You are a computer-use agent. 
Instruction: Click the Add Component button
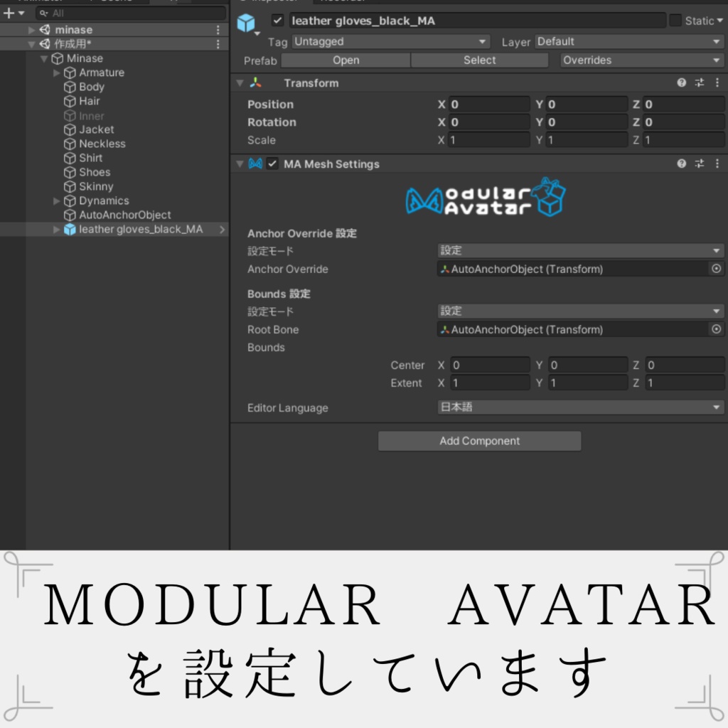(x=480, y=441)
